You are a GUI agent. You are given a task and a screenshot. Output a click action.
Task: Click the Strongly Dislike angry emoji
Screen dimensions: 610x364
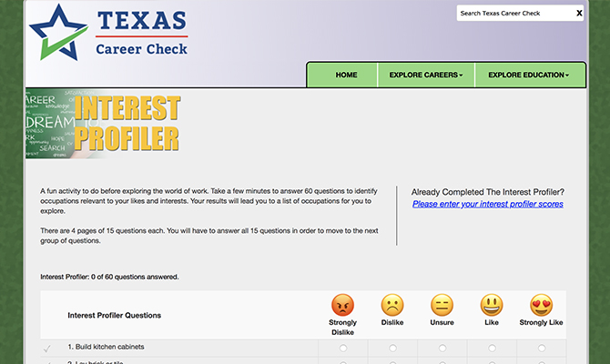click(x=342, y=305)
